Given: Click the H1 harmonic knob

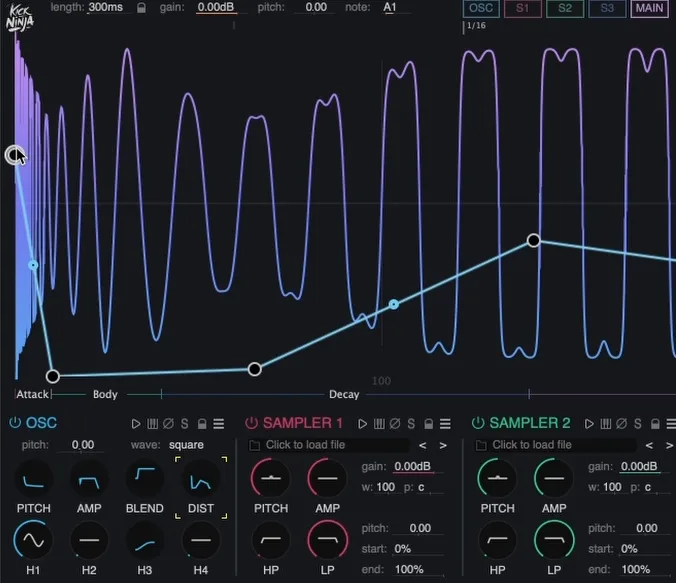Looking at the screenshot, I should (33, 540).
